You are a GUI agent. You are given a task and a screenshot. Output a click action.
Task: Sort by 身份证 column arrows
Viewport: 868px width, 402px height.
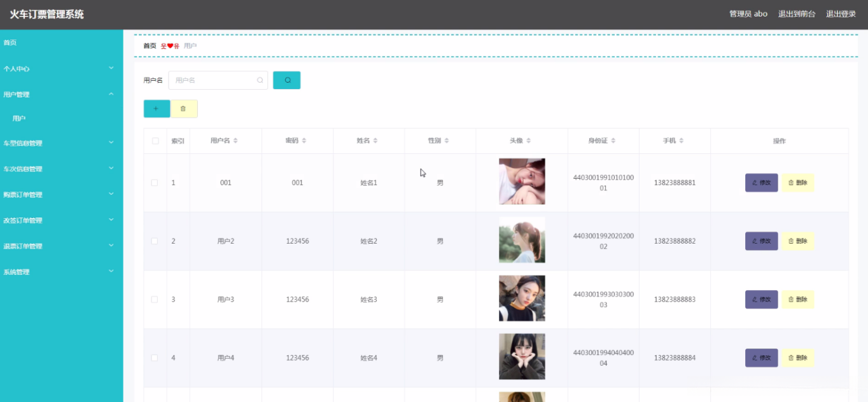[613, 141]
